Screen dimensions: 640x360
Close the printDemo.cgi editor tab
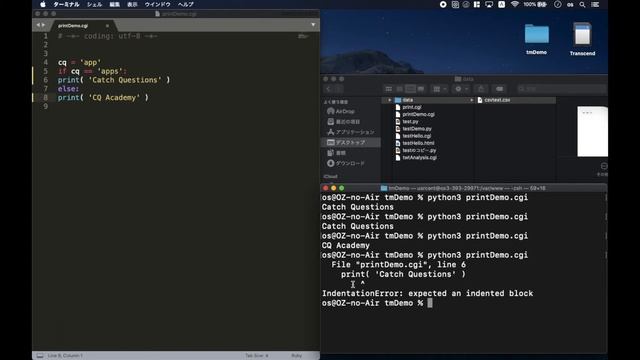107,26
